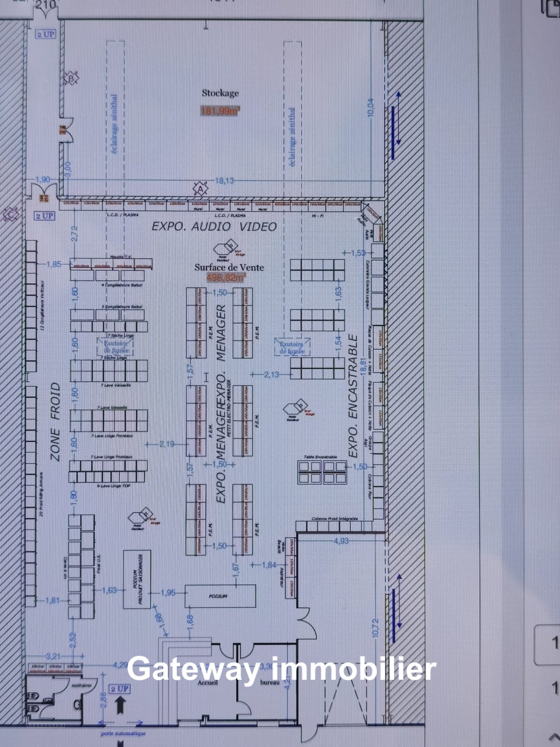Click the "3,21" dimension value

pos(53,657)
